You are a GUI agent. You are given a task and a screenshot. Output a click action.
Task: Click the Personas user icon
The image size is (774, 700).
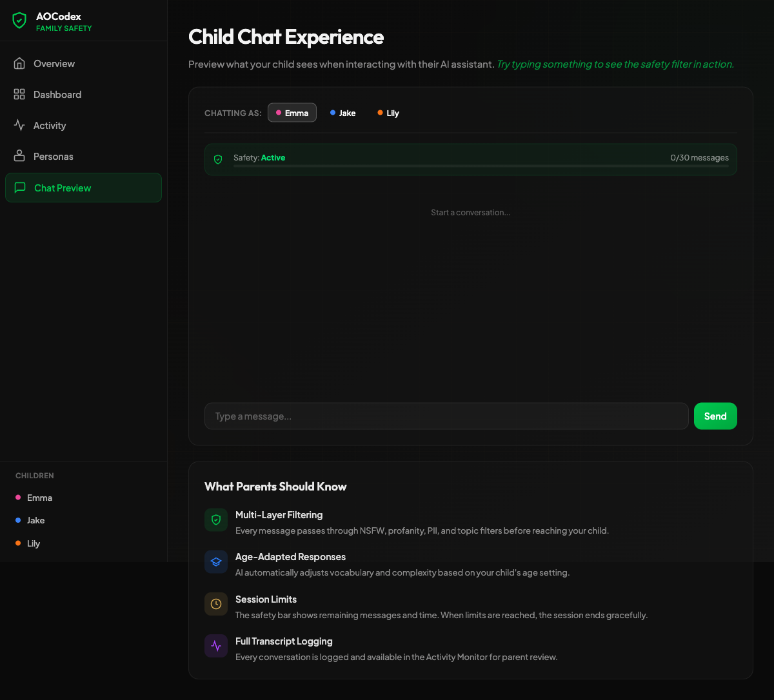coord(19,156)
